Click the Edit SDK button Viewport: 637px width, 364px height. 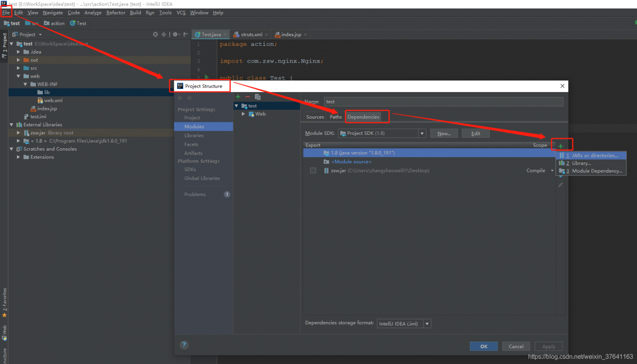[476, 133]
